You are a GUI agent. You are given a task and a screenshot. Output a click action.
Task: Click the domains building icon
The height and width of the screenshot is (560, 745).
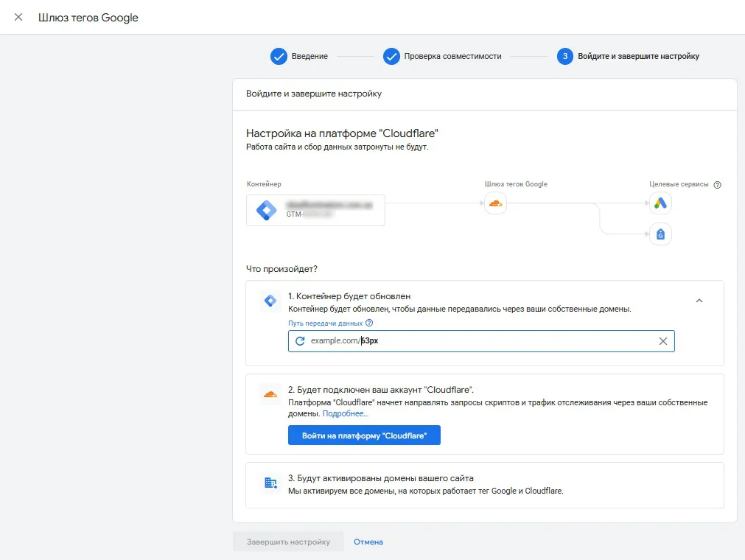270,483
